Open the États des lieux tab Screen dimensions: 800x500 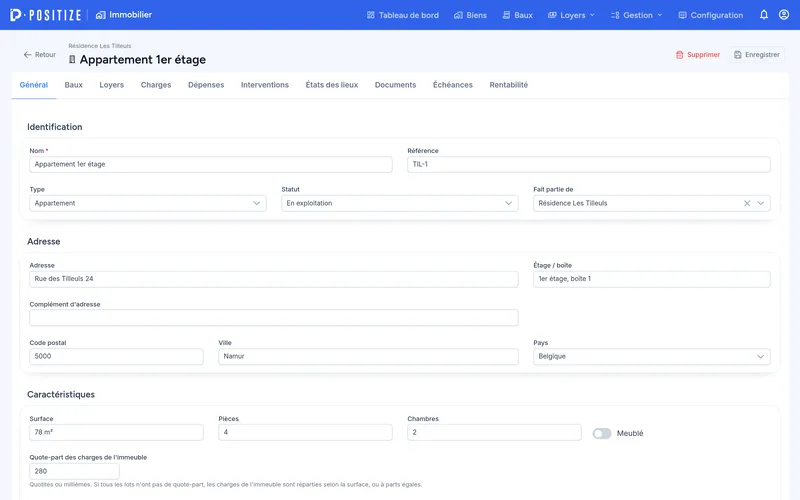click(x=332, y=85)
